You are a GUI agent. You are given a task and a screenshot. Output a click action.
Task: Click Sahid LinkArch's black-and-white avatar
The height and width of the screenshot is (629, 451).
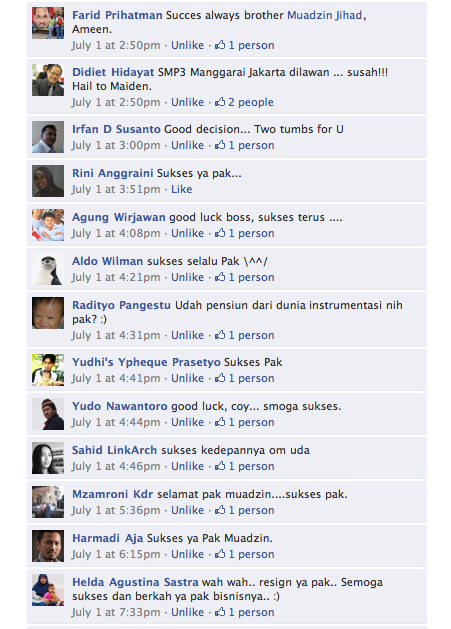coord(48,458)
